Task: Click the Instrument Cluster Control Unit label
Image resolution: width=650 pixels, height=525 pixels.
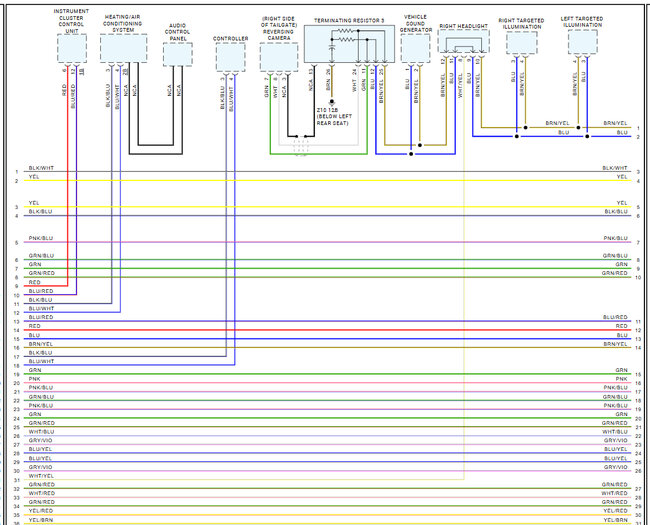Action: (x=71, y=21)
